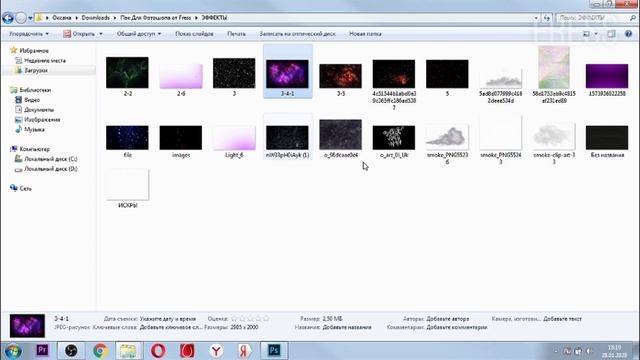Select the Без названия thumbnail
The image size is (640, 360).
click(607, 138)
